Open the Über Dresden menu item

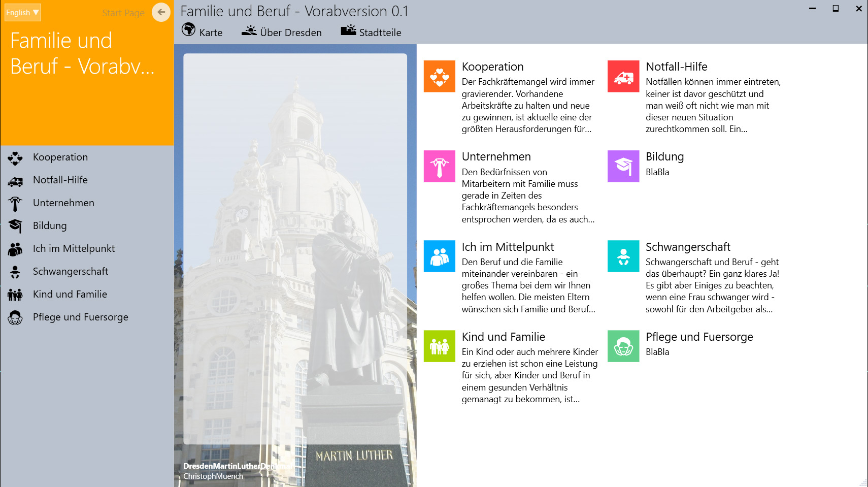pos(282,32)
